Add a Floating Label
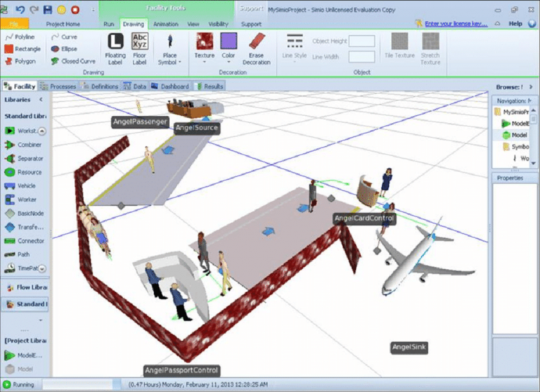 [x=115, y=48]
